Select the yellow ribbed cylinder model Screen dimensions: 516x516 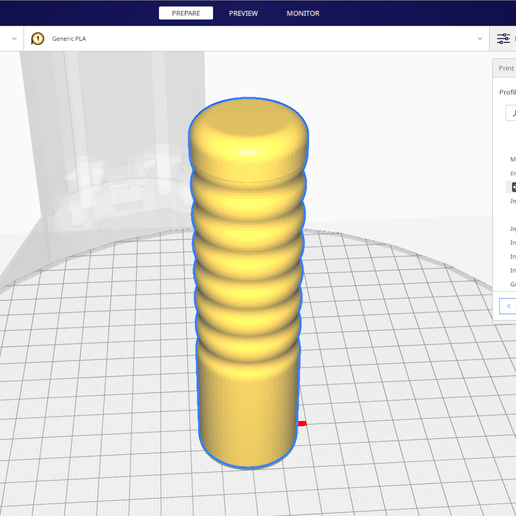(x=248, y=283)
